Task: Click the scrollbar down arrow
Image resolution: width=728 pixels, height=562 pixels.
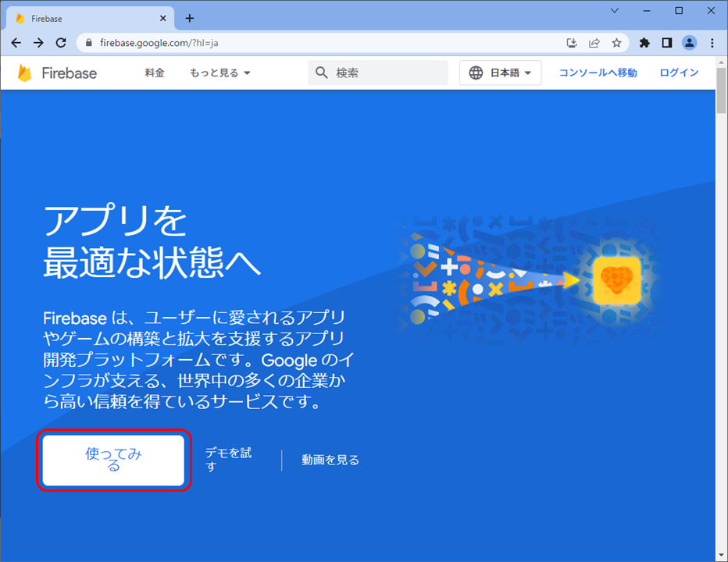Action: tap(721, 556)
